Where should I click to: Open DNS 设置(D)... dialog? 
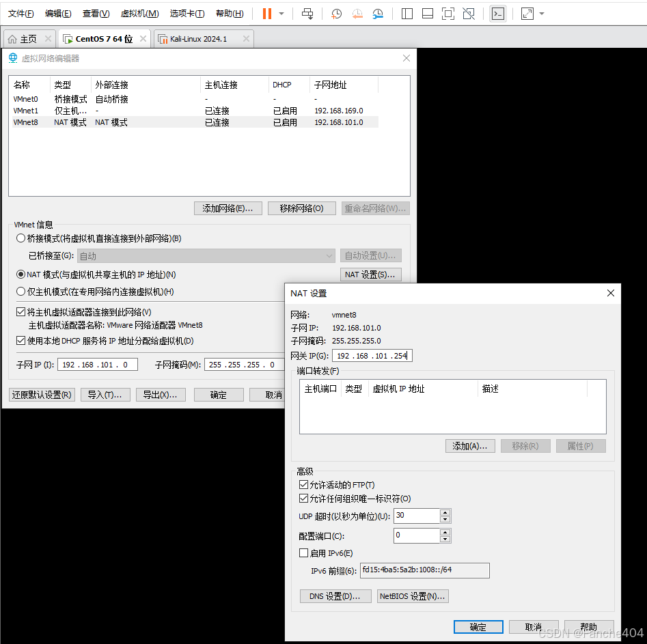tap(335, 596)
